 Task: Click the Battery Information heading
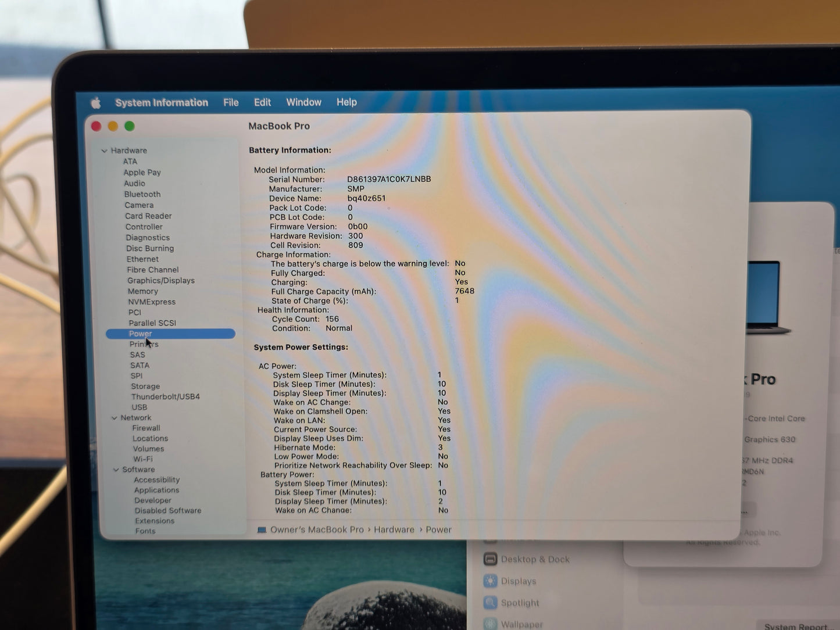[x=290, y=150]
